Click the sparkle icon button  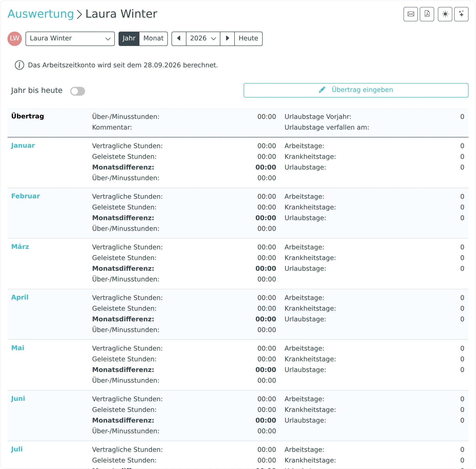tap(461, 14)
